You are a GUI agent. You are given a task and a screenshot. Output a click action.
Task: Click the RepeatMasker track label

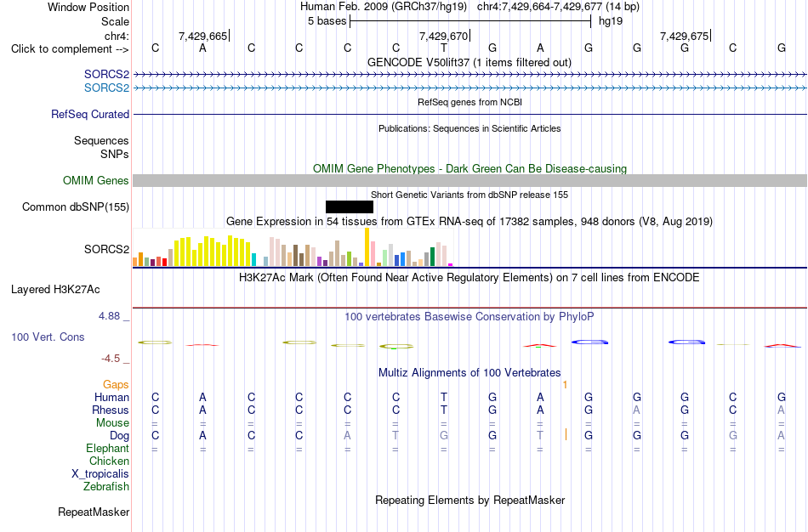tap(94, 512)
